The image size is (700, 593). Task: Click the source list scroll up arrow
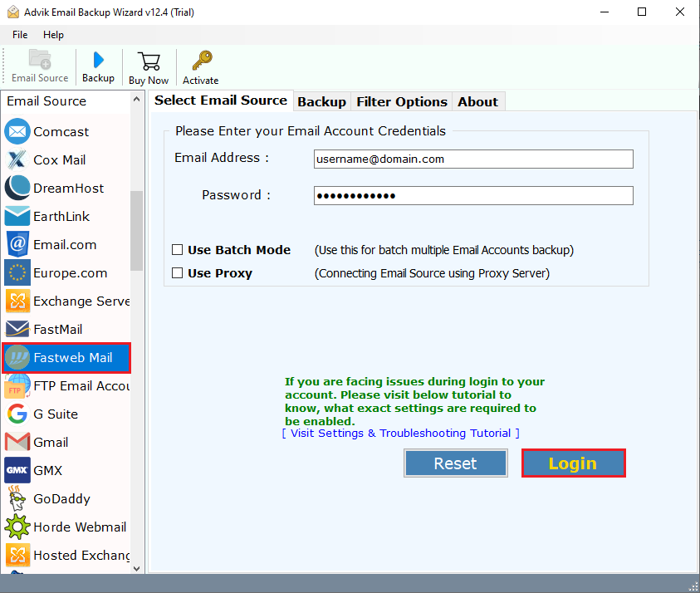137,100
